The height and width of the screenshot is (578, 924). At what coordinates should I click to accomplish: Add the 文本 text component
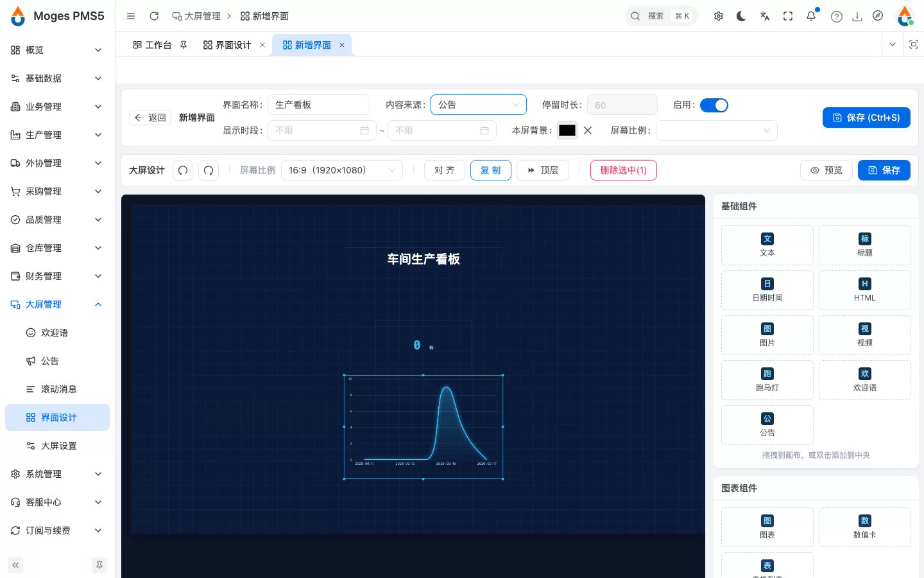pyautogui.click(x=767, y=245)
